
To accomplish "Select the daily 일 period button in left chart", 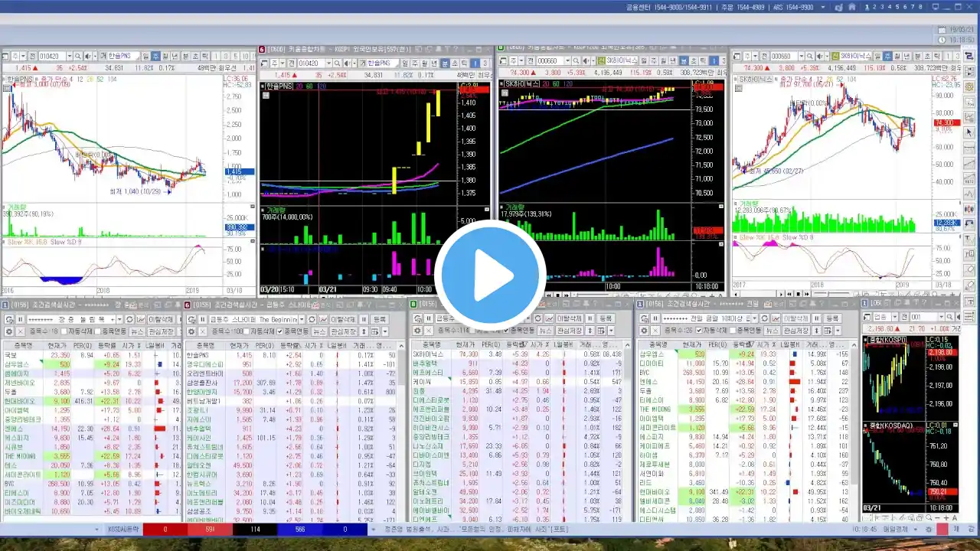I will pyautogui.click(x=146, y=56).
